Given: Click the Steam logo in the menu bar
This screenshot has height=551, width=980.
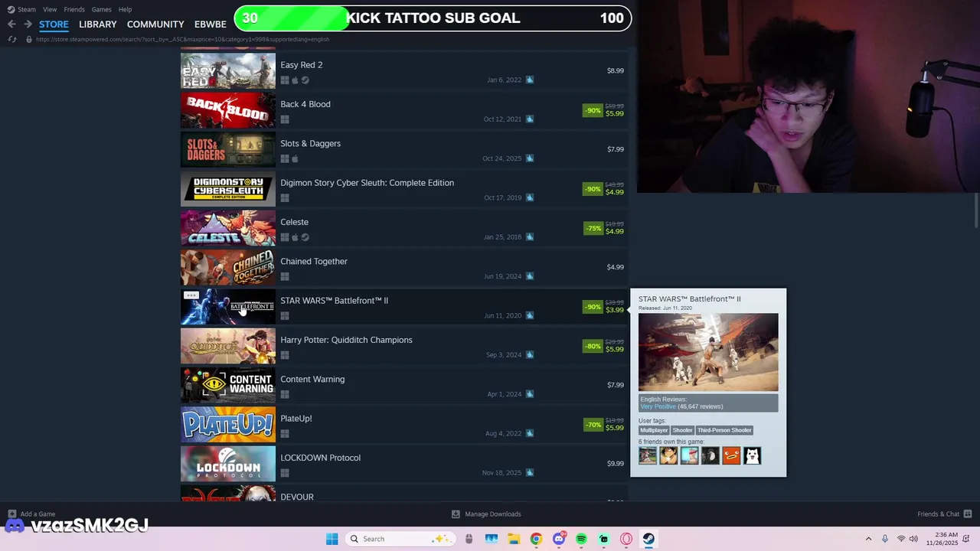Looking at the screenshot, I should 11,9.
